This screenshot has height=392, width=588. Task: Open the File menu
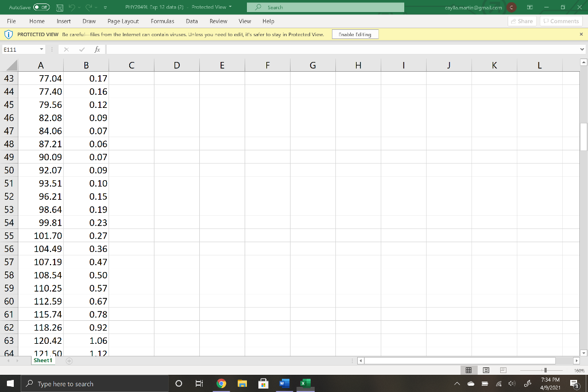[11, 21]
